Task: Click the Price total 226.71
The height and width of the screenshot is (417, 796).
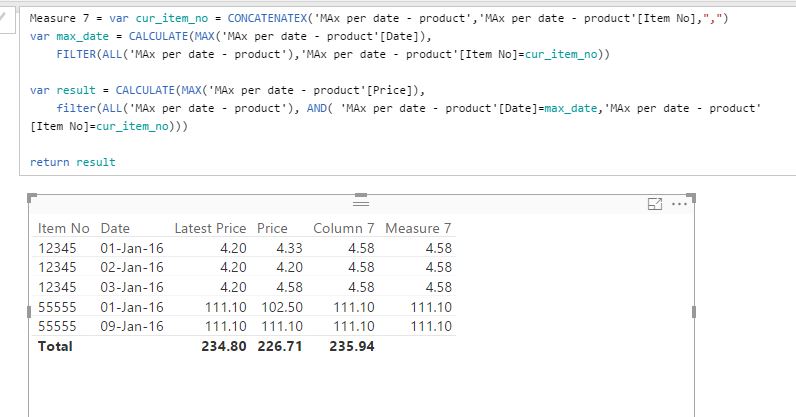Action: click(x=280, y=346)
